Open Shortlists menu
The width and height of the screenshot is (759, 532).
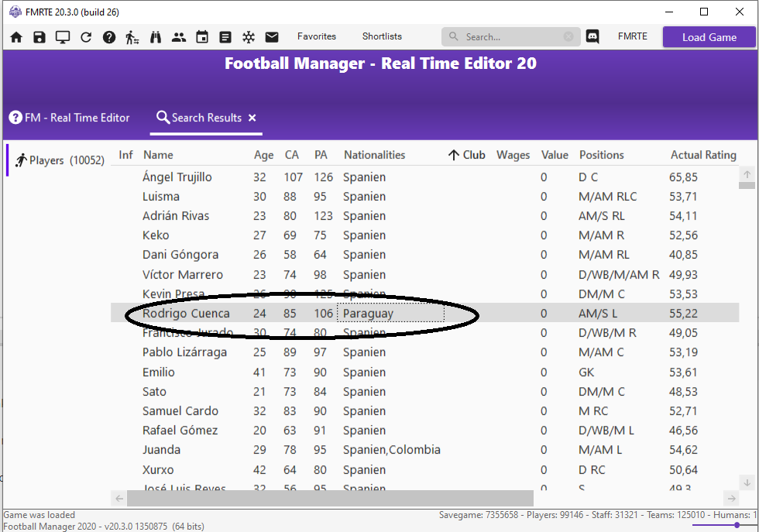(382, 36)
